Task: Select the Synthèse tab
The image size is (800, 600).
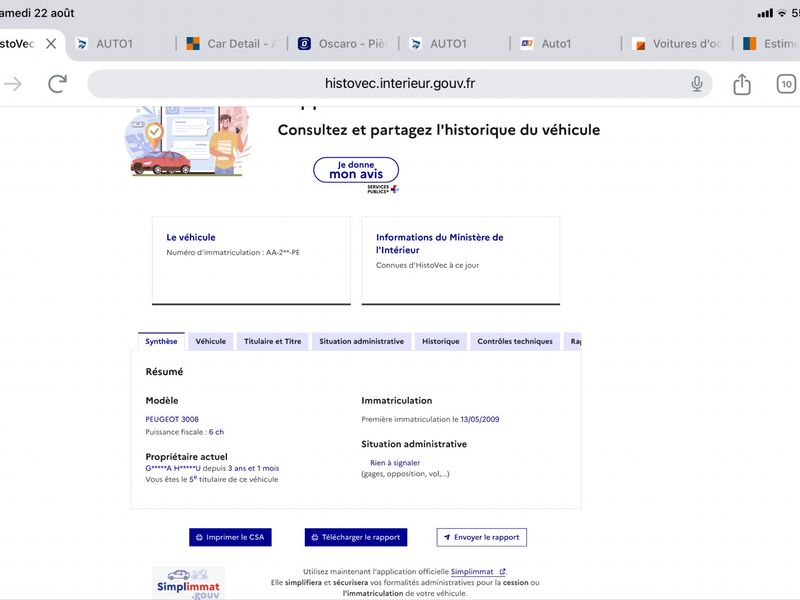Action: 161,341
